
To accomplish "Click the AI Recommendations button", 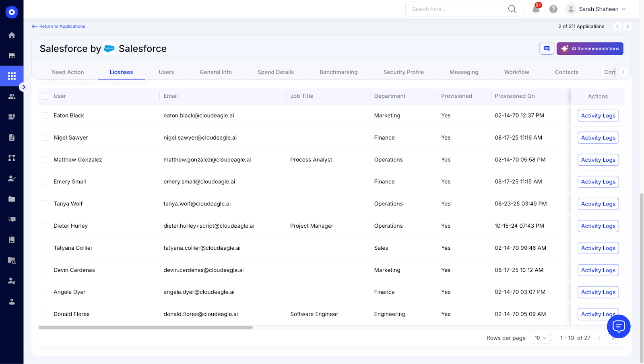I will [590, 48].
